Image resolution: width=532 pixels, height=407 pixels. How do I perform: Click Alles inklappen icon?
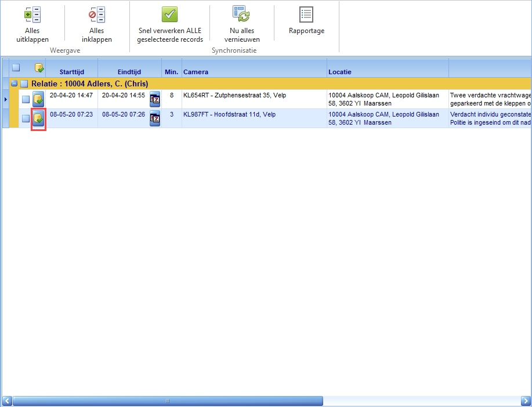click(x=97, y=14)
